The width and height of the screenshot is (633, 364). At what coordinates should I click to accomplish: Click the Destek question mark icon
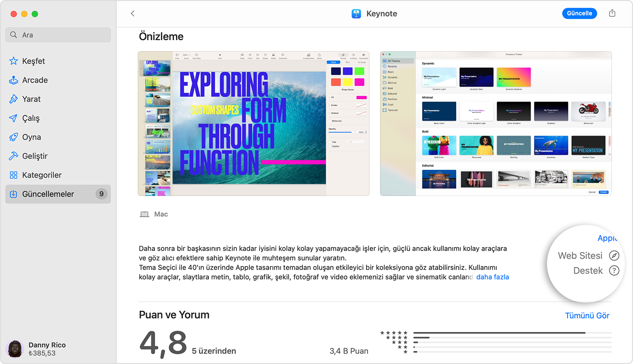[614, 271]
